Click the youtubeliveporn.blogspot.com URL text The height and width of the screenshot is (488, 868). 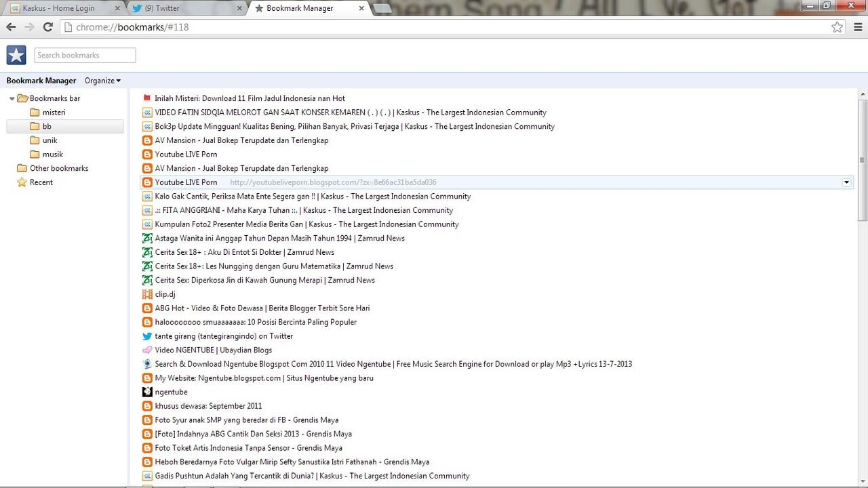(333, 182)
